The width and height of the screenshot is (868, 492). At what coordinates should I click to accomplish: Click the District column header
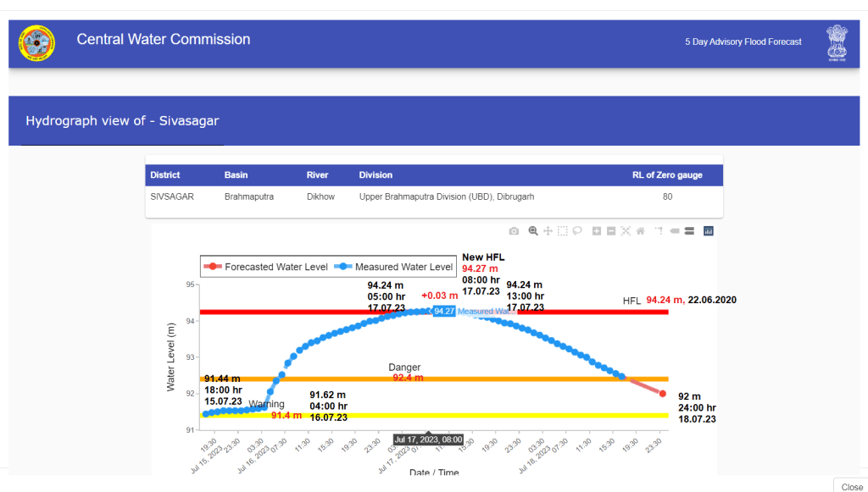coord(165,174)
